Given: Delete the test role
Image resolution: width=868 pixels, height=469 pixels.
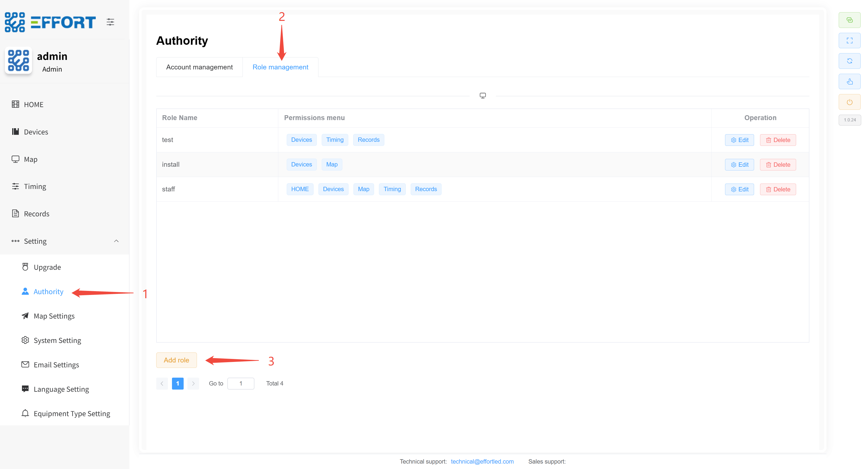Looking at the screenshot, I should tap(778, 140).
